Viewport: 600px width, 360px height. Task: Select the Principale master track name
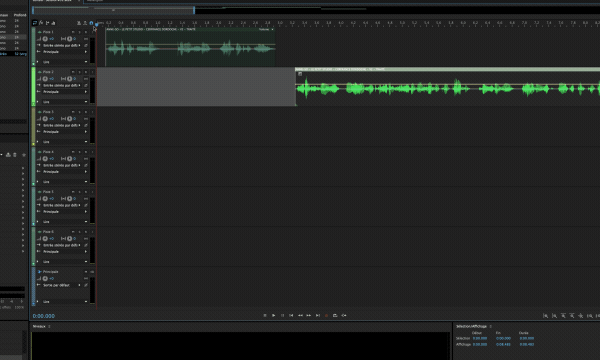[x=51, y=272]
